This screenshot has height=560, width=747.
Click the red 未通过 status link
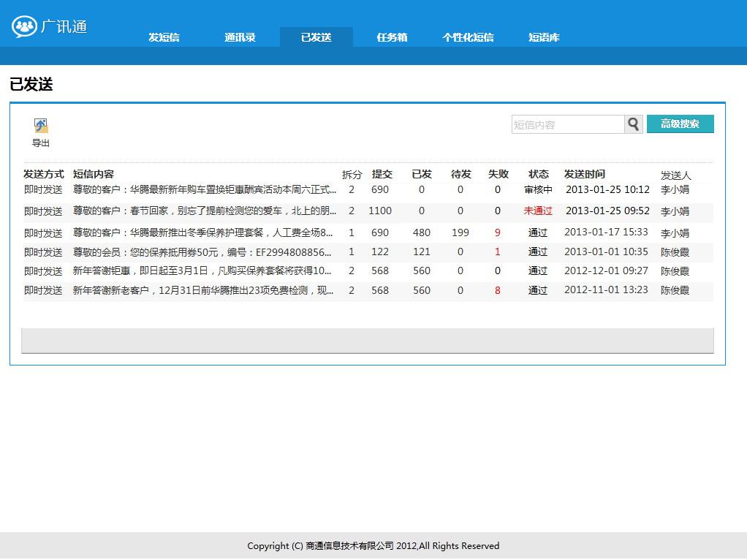coord(538,210)
